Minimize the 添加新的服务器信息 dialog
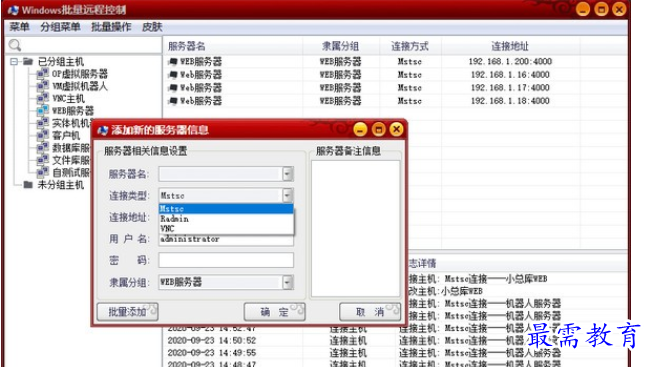 360,130
